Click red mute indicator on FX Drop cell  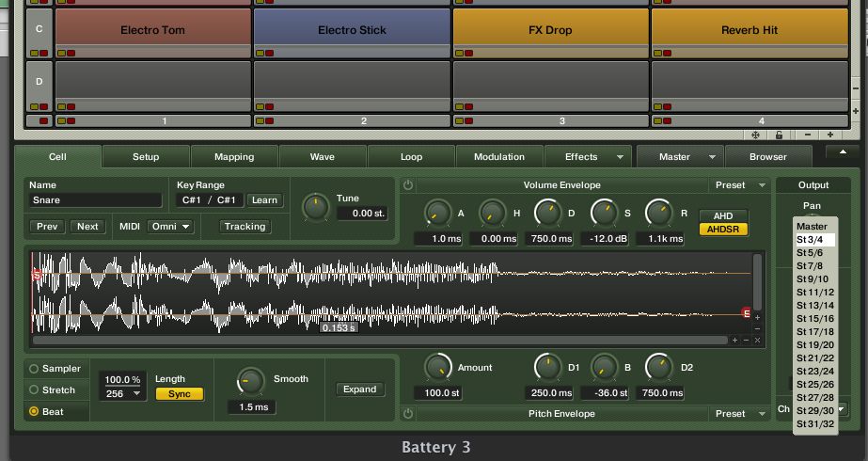[468, 54]
